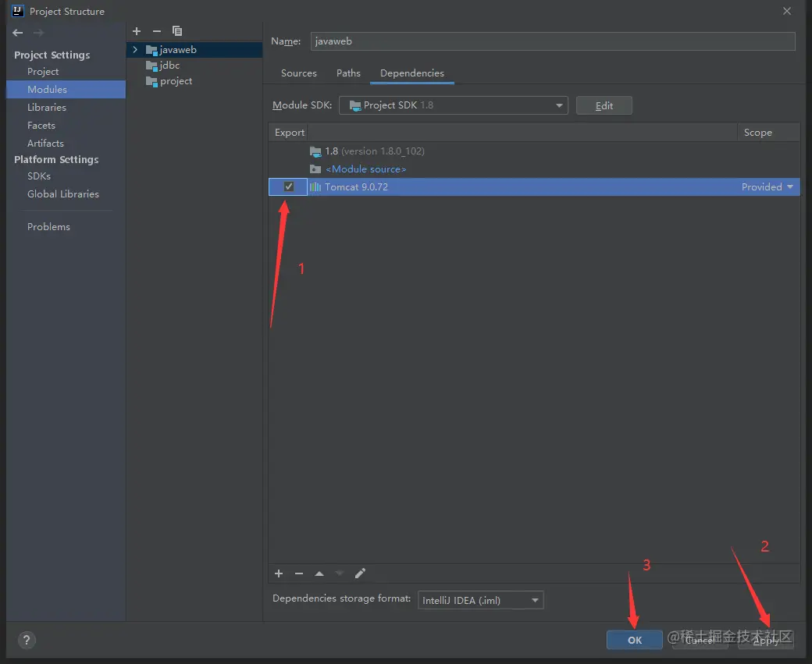Image resolution: width=812 pixels, height=664 pixels.
Task: Close the Project Structure dialog
Action: pos(787,11)
